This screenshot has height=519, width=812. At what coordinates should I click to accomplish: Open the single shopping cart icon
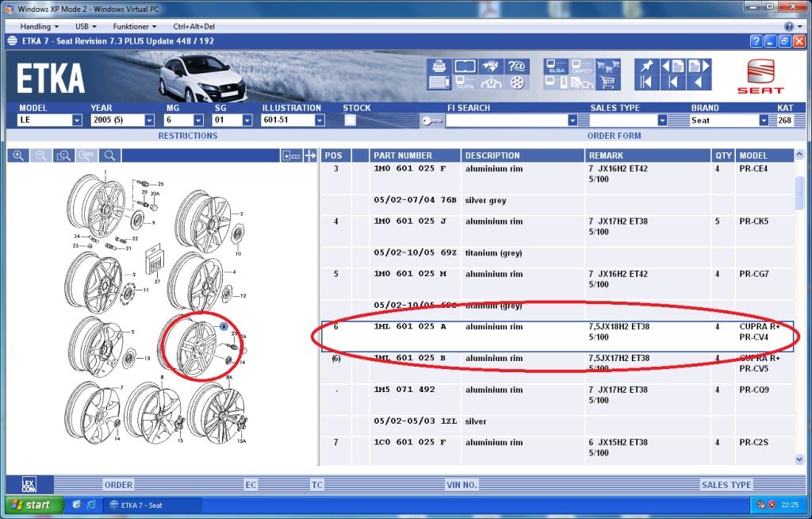tap(608, 83)
